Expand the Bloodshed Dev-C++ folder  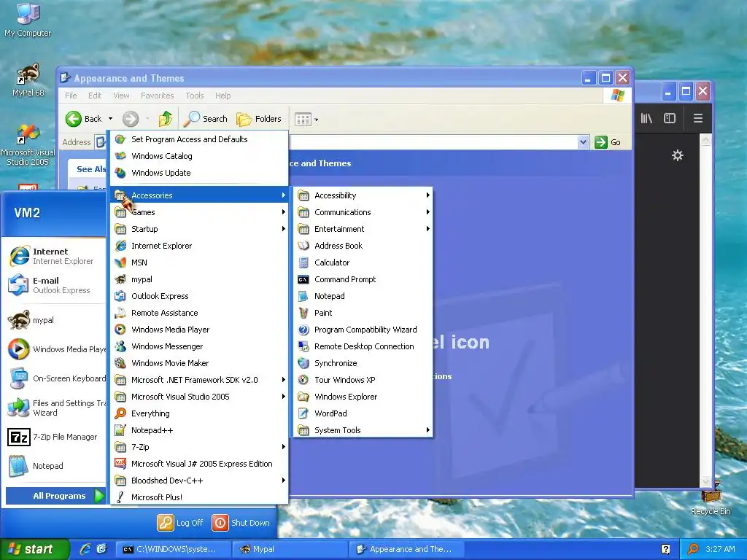[x=199, y=481]
